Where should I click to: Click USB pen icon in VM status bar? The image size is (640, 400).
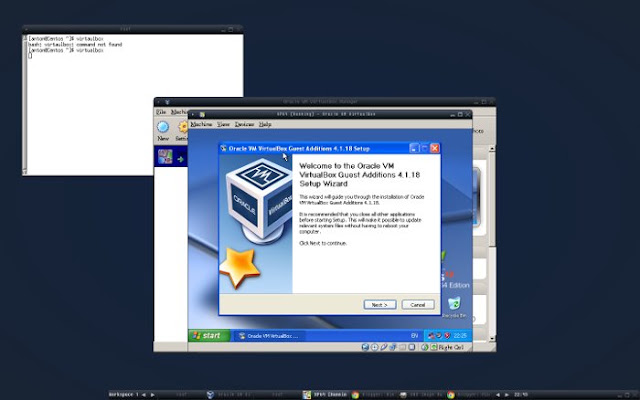(x=384, y=347)
